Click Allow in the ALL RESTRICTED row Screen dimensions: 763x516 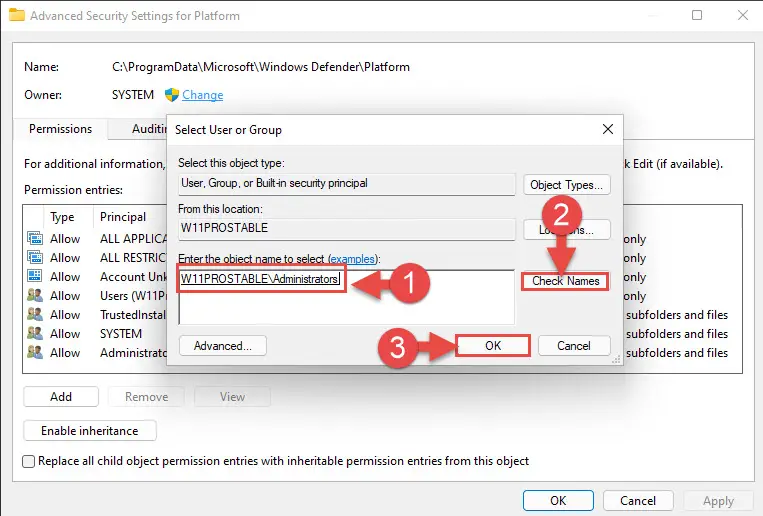(x=65, y=258)
